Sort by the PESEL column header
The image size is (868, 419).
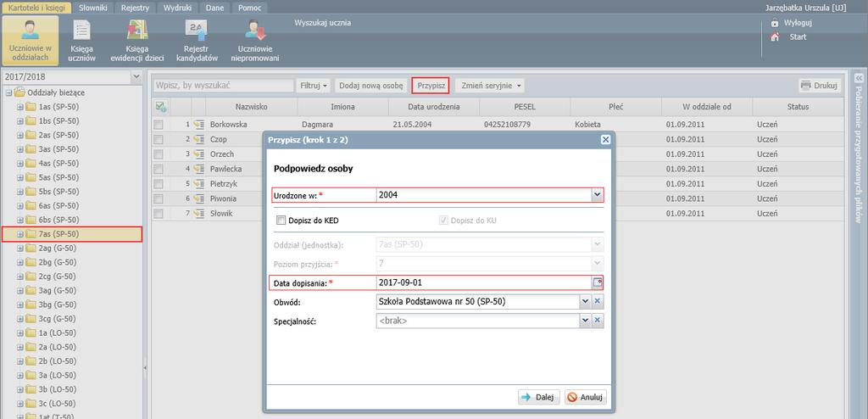(x=525, y=106)
